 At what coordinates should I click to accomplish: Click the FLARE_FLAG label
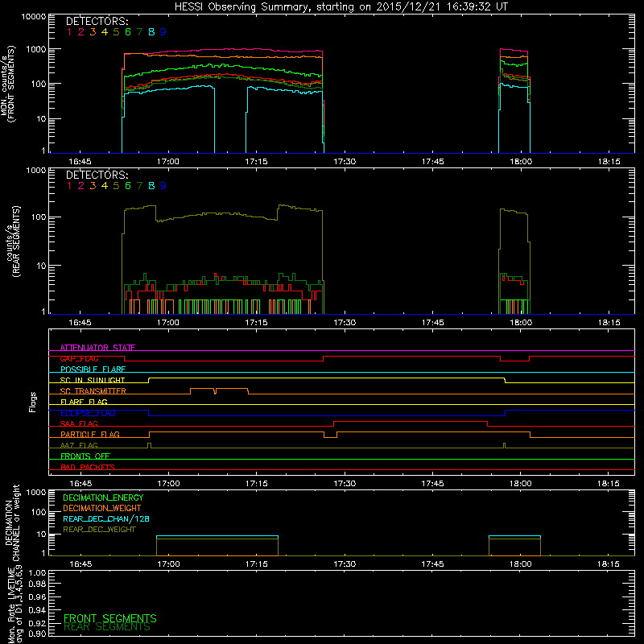(x=84, y=402)
